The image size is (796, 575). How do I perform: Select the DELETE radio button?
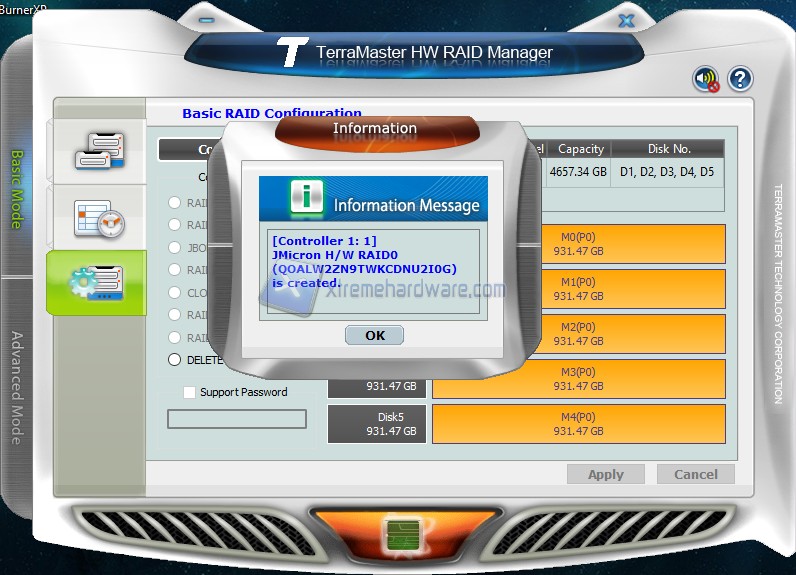pyautogui.click(x=175, y=360)
